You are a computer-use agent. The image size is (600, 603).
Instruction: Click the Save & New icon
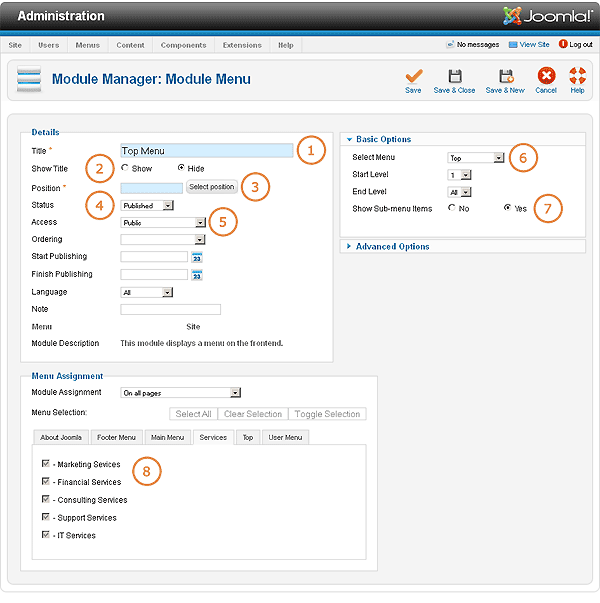pyautogui.click(x=506, y=76)
